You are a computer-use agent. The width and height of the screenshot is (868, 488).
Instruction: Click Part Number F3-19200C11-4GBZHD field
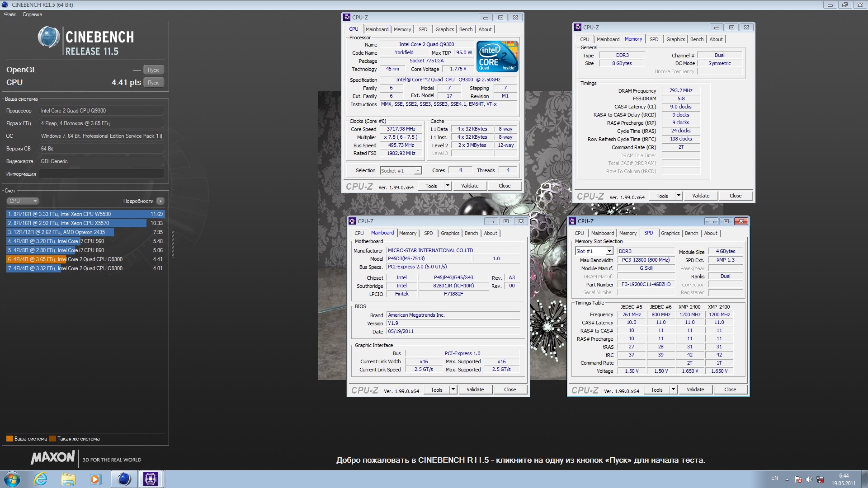coord(646,285)
